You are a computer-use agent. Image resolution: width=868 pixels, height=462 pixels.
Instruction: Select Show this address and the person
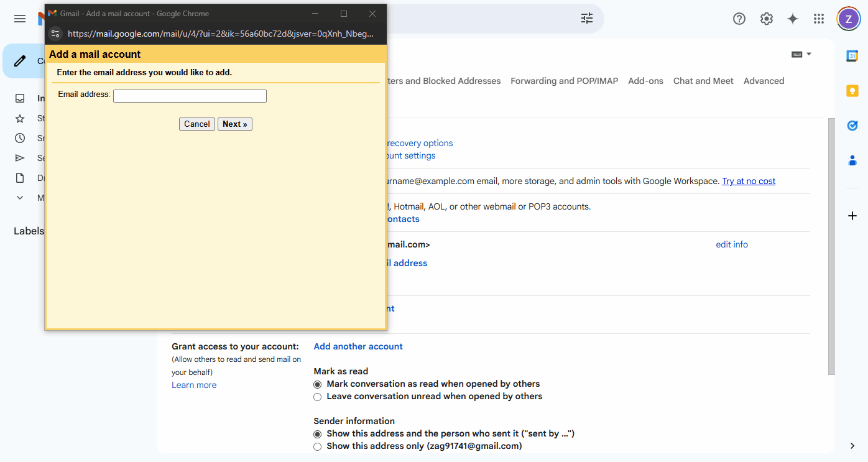(x=318, y=434)
